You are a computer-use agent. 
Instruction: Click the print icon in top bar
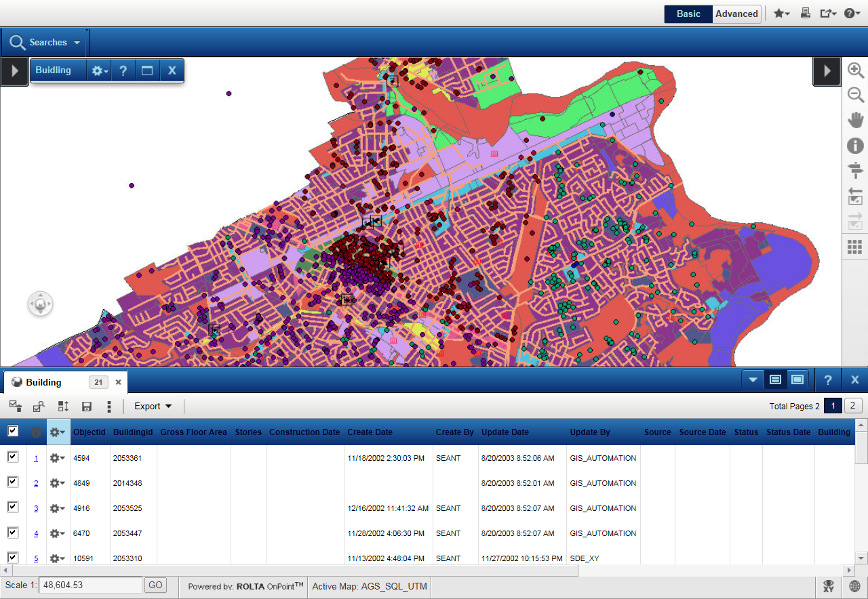point(806,14)
